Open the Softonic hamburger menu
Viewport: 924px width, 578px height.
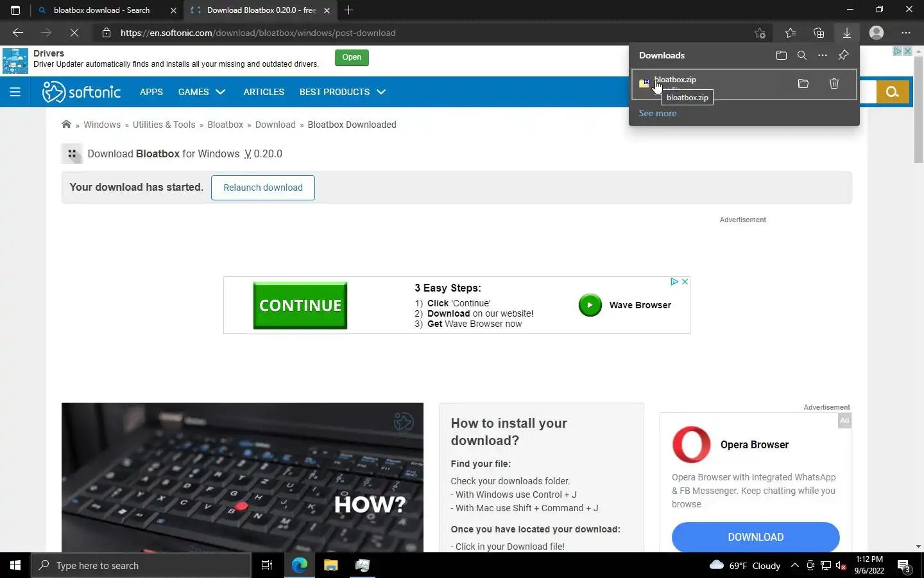[15, 92]
